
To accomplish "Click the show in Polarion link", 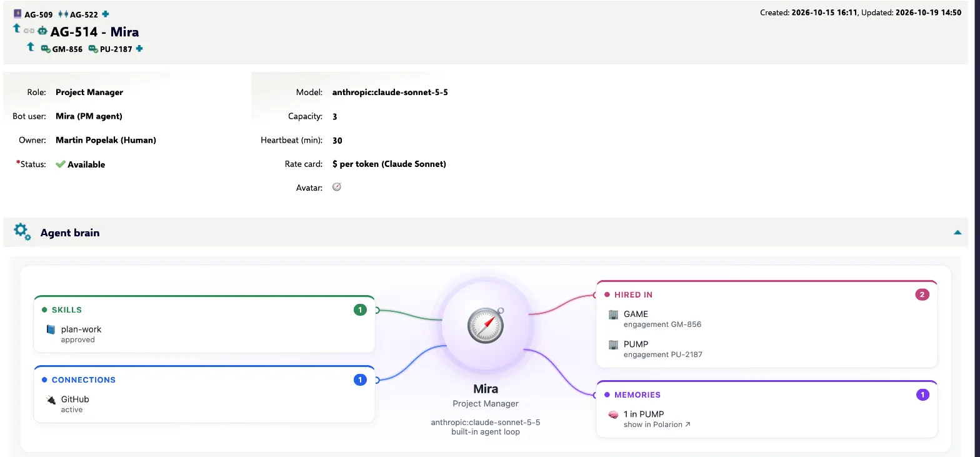I will [657, 424].
